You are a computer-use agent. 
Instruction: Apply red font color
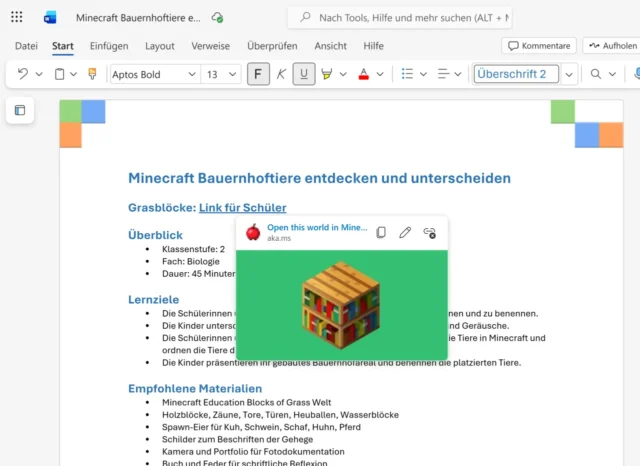[x=364, y=74]
